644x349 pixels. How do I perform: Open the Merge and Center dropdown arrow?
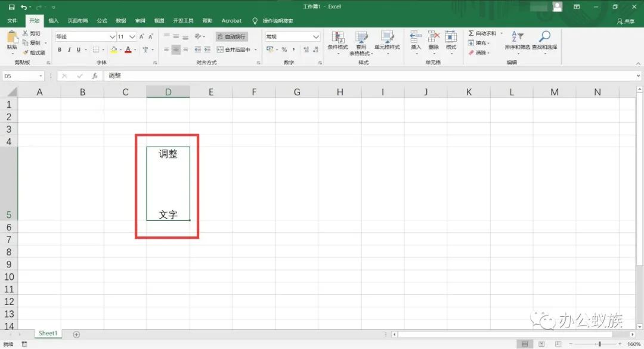255,49
